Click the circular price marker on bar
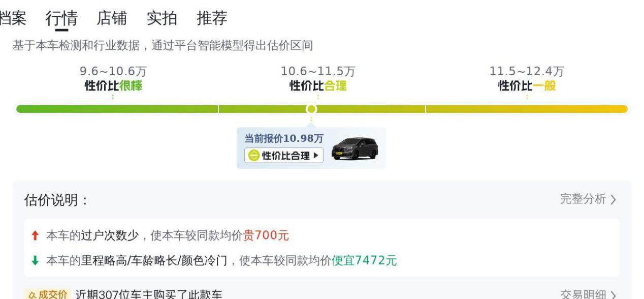This screenshot has width=644, height=299. pyautogui.click(x=311, y=109)
